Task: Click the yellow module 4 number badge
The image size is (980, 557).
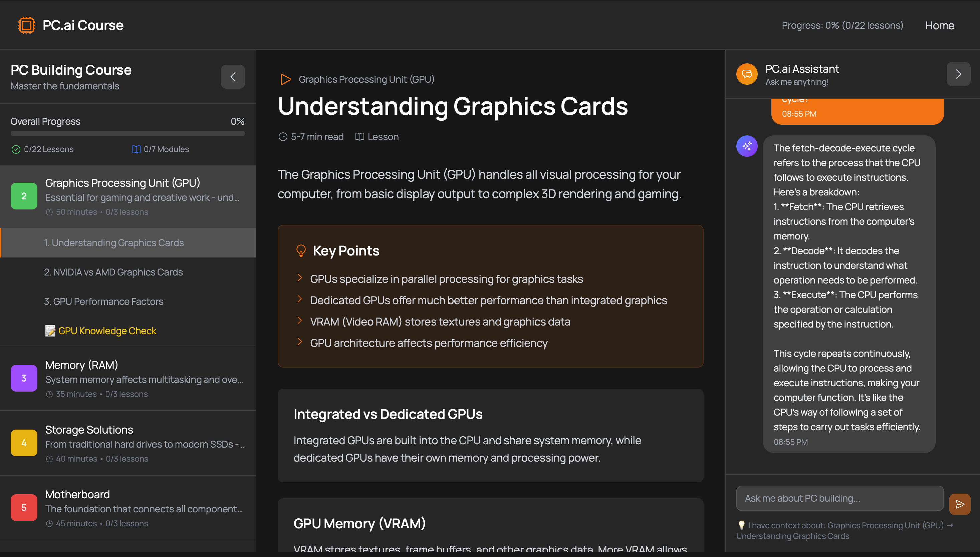Action: pyautogui.click(x=24, y=443)
